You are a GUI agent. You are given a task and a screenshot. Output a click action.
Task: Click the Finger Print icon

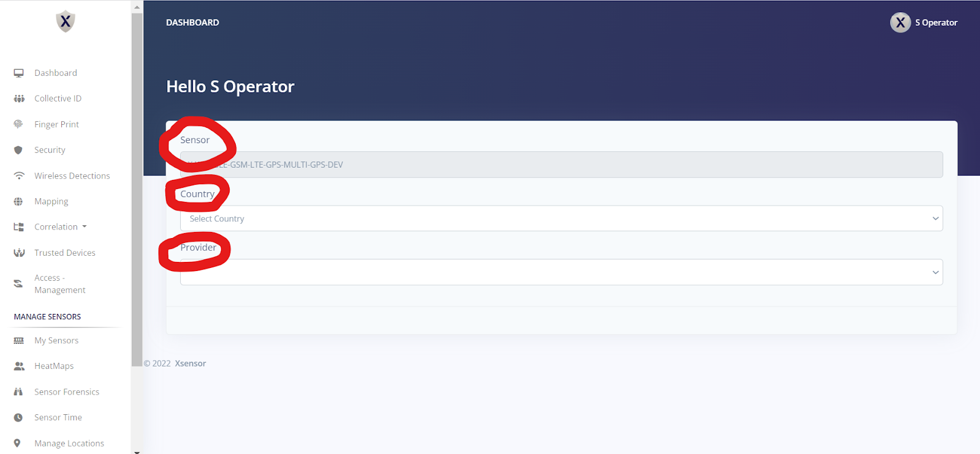pos(19,124)
